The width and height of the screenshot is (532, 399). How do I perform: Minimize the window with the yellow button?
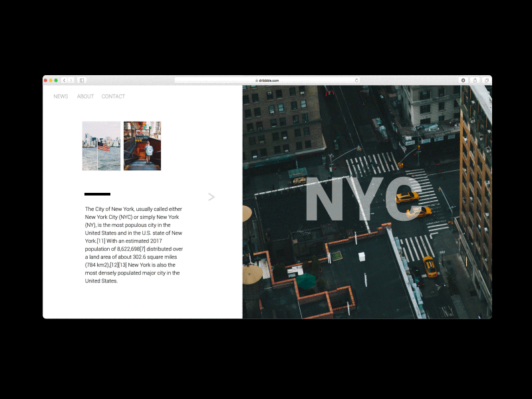[51, 80]
